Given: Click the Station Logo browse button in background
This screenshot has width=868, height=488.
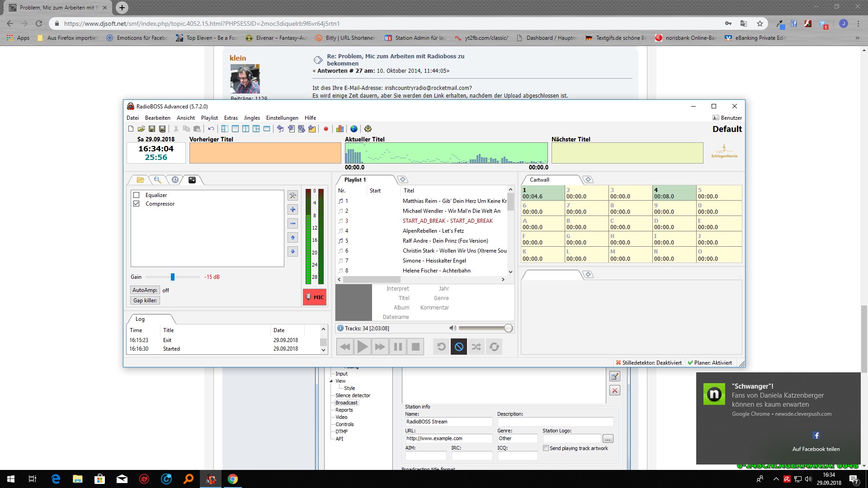Looking at the screenshot, I should pos(608,439).
